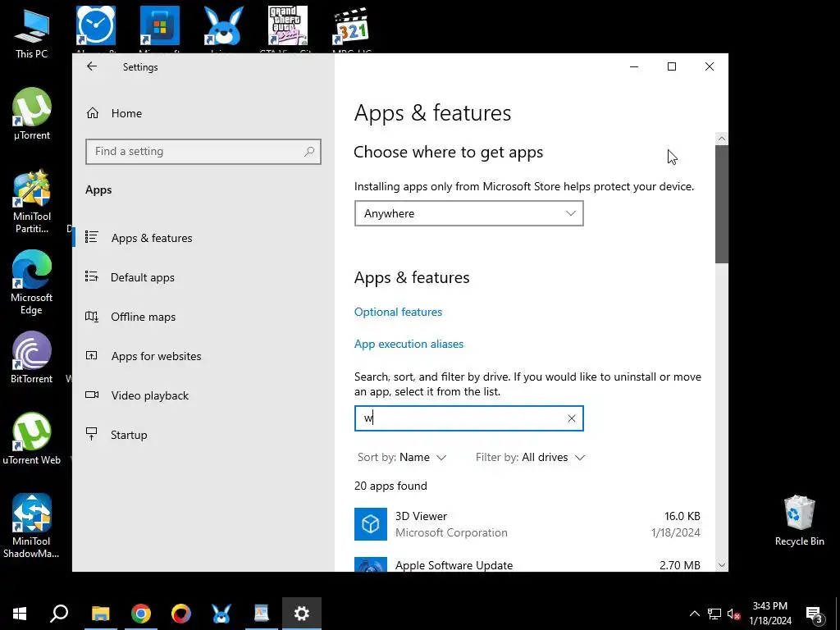Open Video playback section
Screen dimensions: 840x630
click(x=150, y=395)
